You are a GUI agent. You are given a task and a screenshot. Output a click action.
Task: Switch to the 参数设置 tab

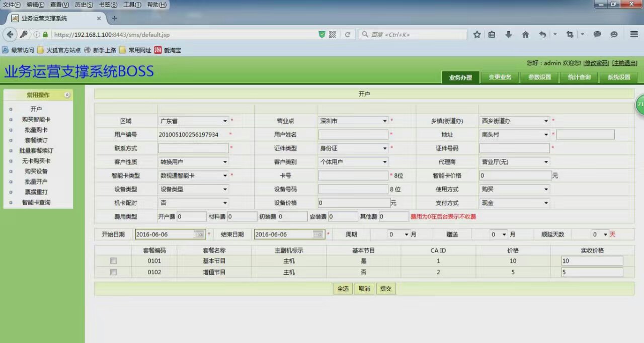pyautogui.click(x=539, y=77)
